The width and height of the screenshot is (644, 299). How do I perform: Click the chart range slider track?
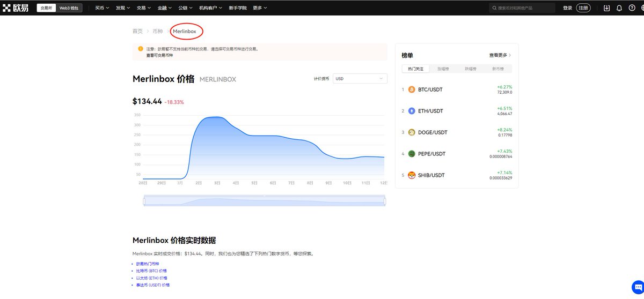(264, 201)
